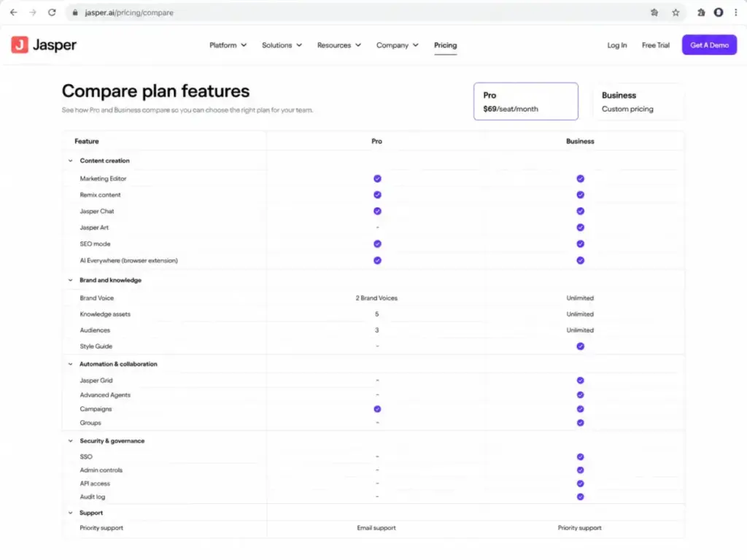Image resolution: width=747 pixels, height=560 pixels.
Task: Click Pro checkmark for SEO mode
Action: click(x=377, y=244)
